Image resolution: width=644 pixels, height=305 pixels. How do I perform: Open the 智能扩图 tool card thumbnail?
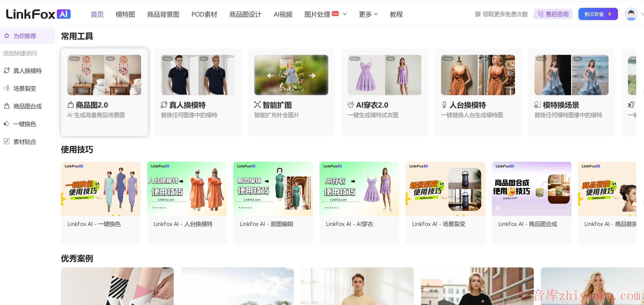pyautogui.click(x=291, y=75)
